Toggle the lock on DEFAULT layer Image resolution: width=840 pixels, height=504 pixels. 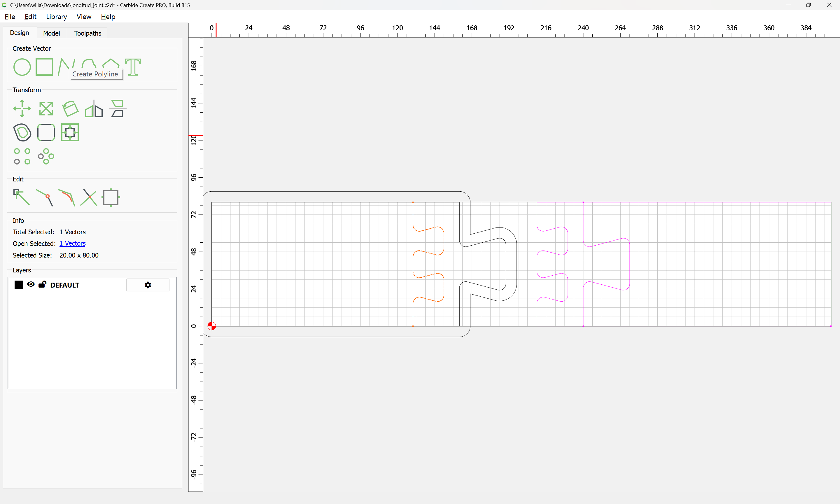point(42,285)
